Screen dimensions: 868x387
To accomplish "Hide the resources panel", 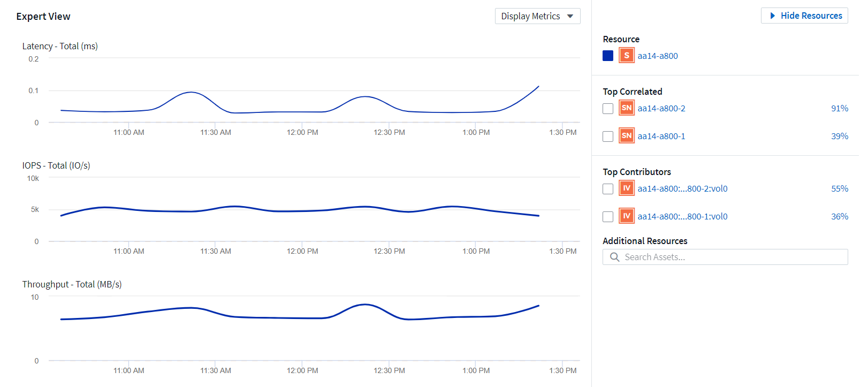I will (x=810, y=16).
